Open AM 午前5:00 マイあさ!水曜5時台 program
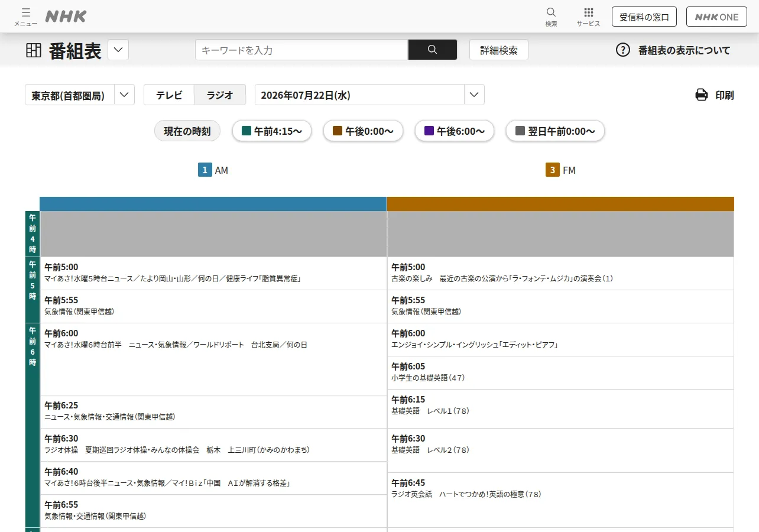Image resolution: width=759 pixels, height=532 pixels. (213, 273)
